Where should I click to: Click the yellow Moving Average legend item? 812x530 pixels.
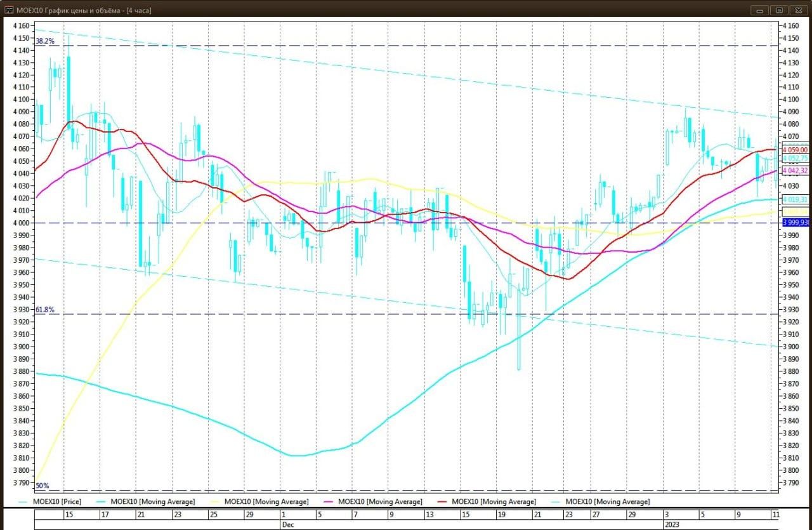[266, 501]
